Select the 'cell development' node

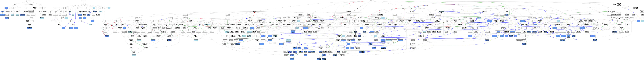coord(395,21)
